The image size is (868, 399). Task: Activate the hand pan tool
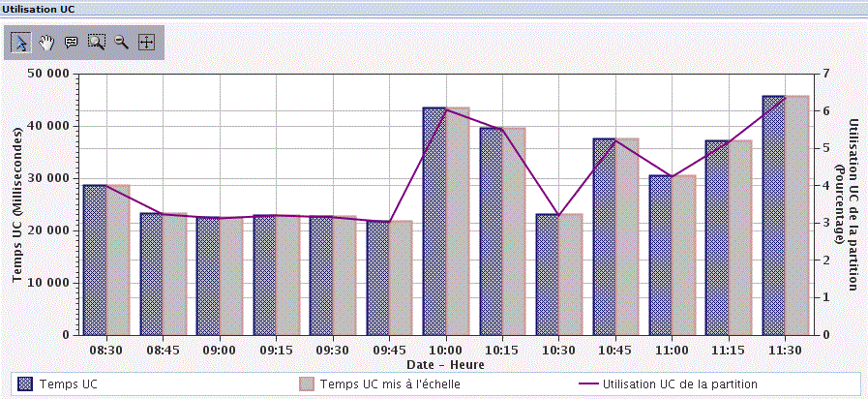pyautogui.click(x=47, y=42)
